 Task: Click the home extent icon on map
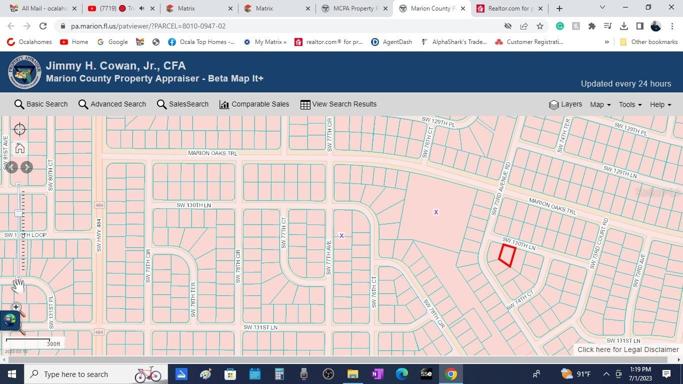[20, 148]
